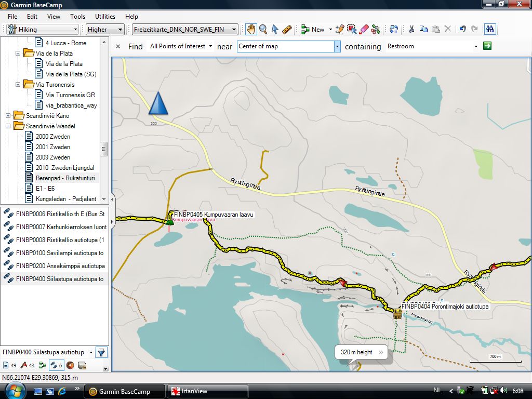
Task: Select Berenpad - Rukatunturi list item
Action: tap(64, 178)
